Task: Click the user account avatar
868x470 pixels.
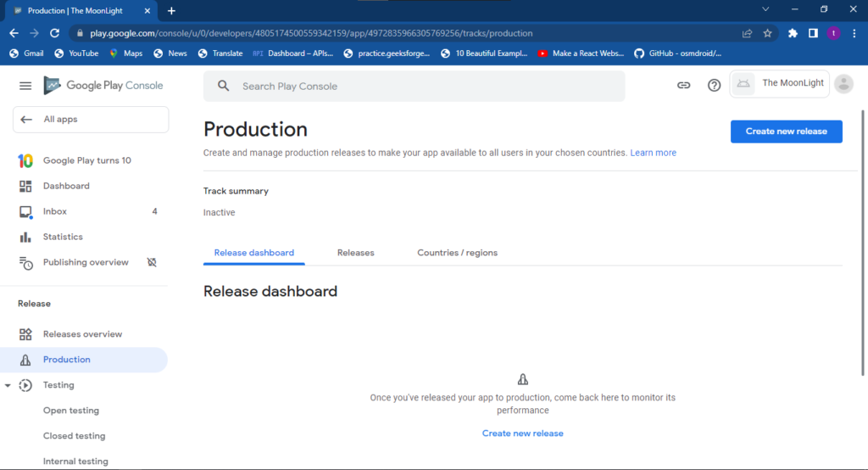Action: pyautogui.click(x=843, y=84)
